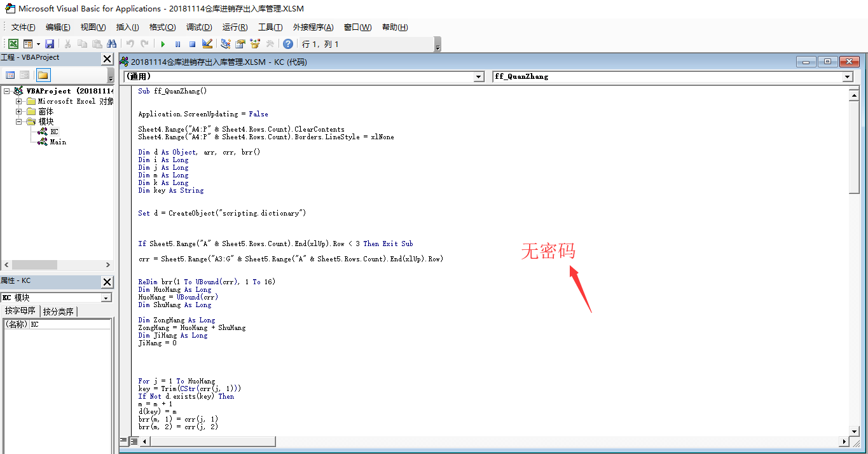This screenshot has height=454, width=868.
Task: Click the code window KC title icon
Action: (x=125, y=62)
